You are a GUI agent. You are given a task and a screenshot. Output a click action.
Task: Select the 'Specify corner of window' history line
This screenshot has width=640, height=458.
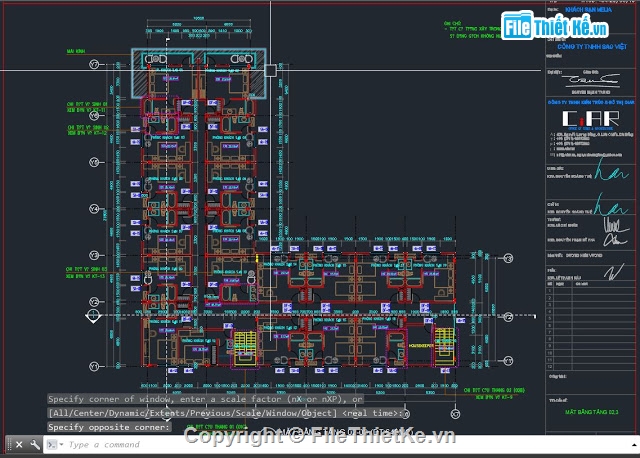[205, 399]
